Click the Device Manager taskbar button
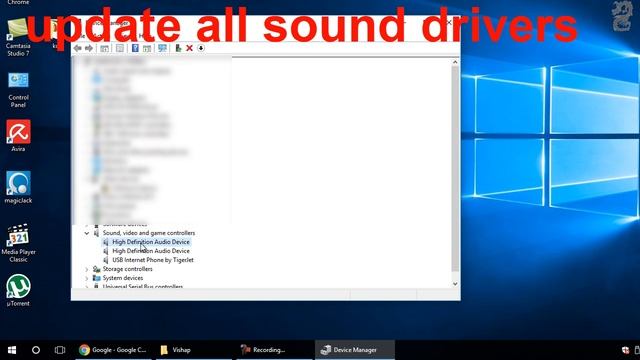The height and width of the screenshot is (360, 640). [x=355, y=350]
